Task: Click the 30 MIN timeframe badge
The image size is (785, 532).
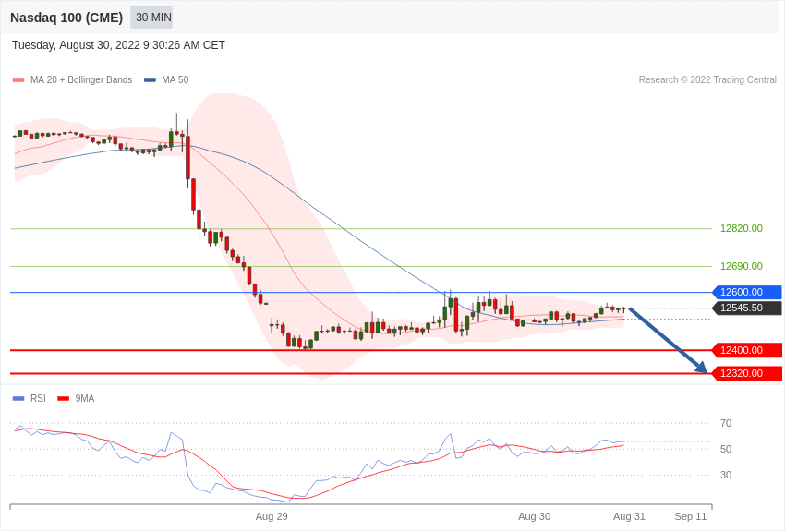Action: pyautogui.click(x=151, y=18)
